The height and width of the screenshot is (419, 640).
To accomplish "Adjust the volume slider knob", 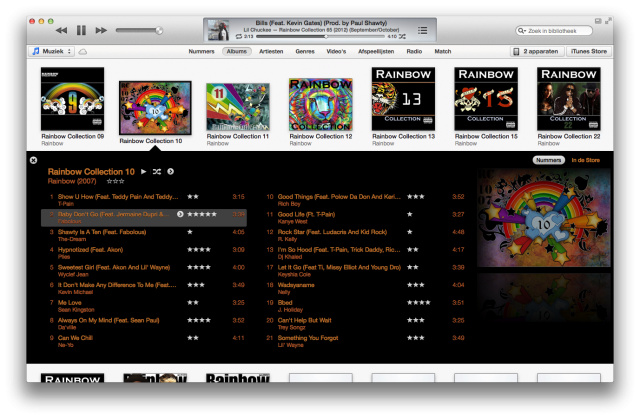I will click(159, 30).
